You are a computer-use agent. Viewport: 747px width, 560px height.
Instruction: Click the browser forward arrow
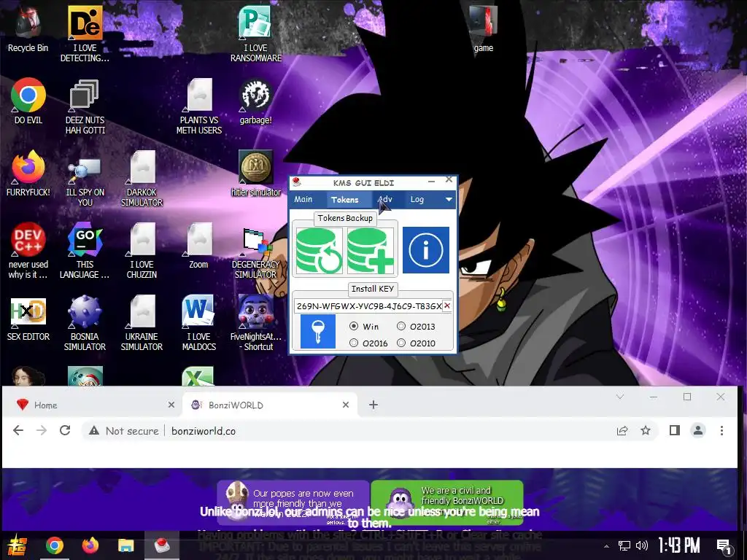click(x=42, y=430)
